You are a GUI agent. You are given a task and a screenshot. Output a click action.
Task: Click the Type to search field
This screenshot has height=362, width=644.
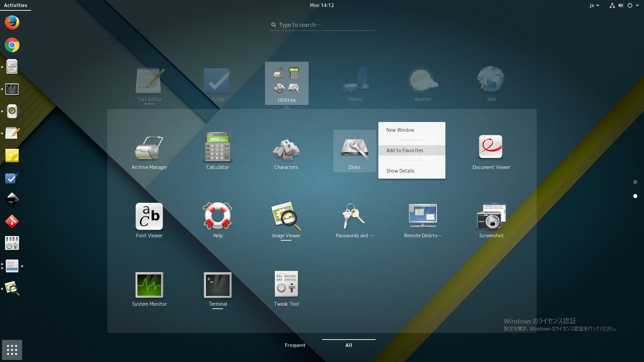[322, 25]
